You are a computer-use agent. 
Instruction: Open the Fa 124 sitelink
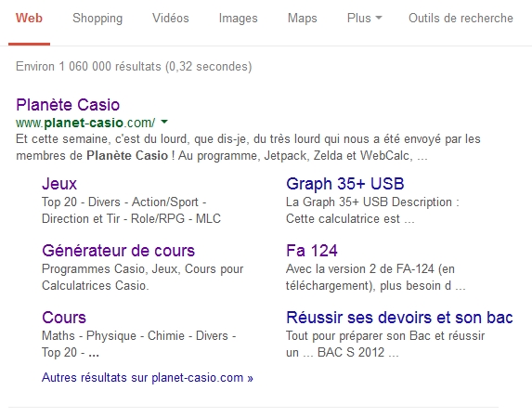tap(312, 251)
